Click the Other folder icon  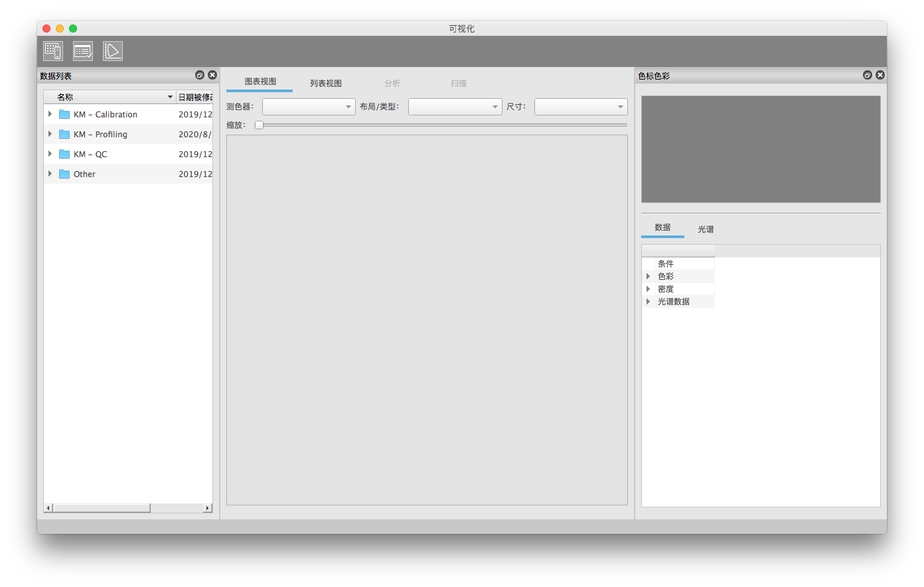pyautogui.click(x=64, y=174)
